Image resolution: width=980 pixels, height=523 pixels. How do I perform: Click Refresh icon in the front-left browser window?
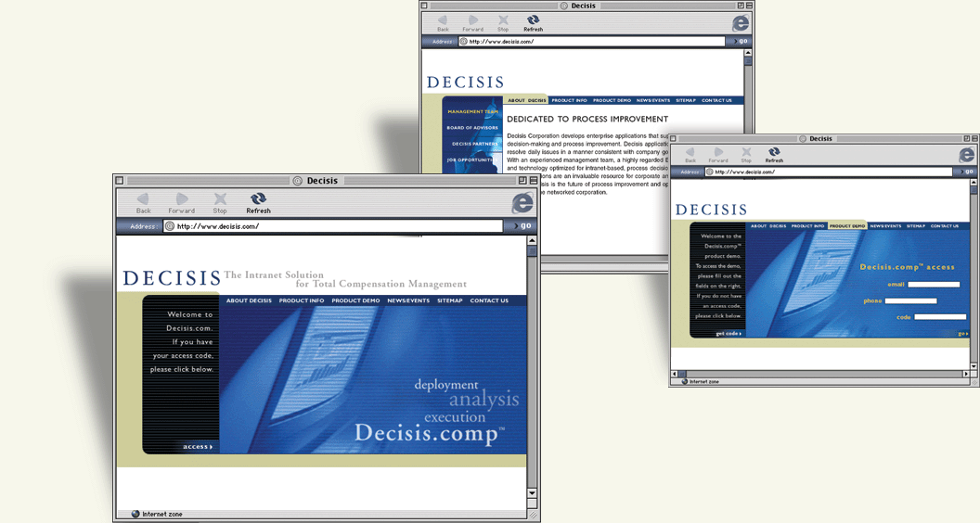(258, 198)
